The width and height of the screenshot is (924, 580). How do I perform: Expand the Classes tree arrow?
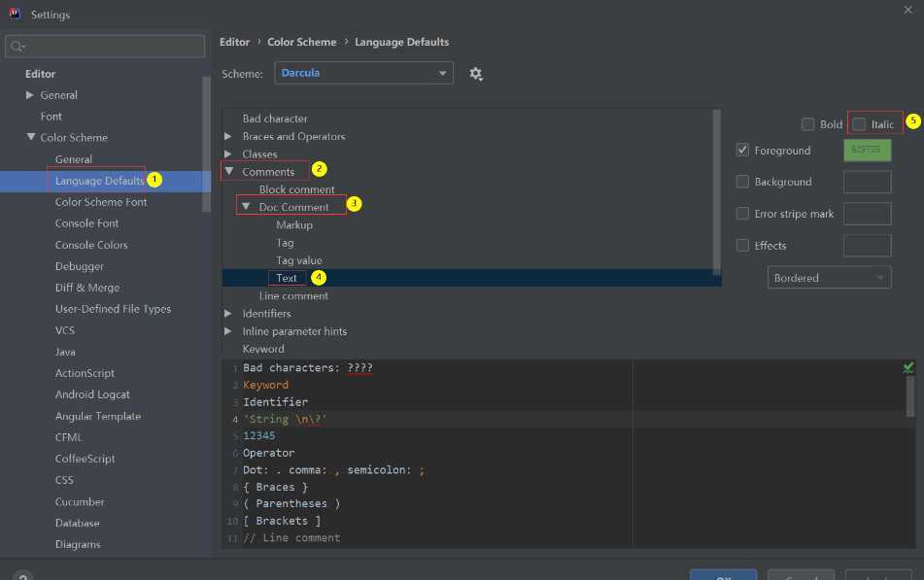tap(228, 154)
